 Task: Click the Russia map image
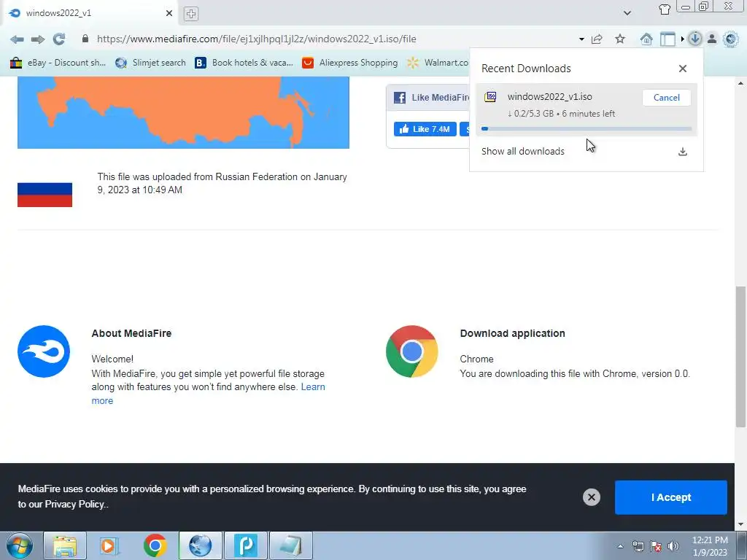183,112
